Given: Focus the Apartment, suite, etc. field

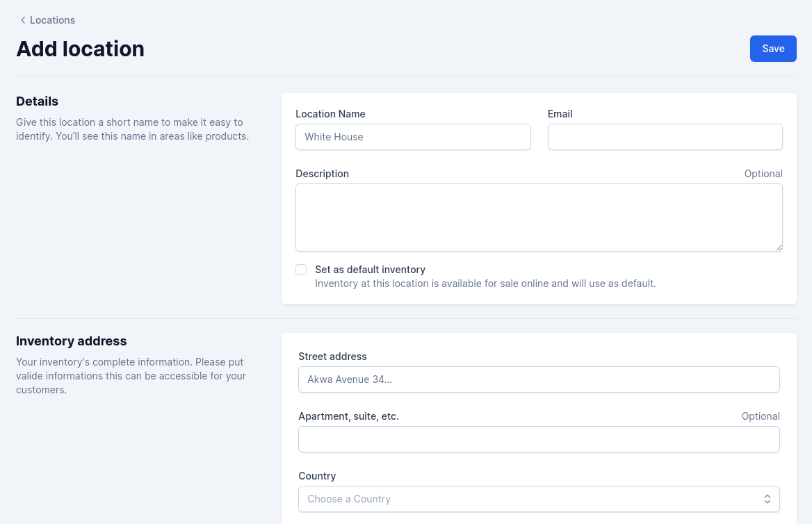Looking at the screenshot, I should (539, 439).
